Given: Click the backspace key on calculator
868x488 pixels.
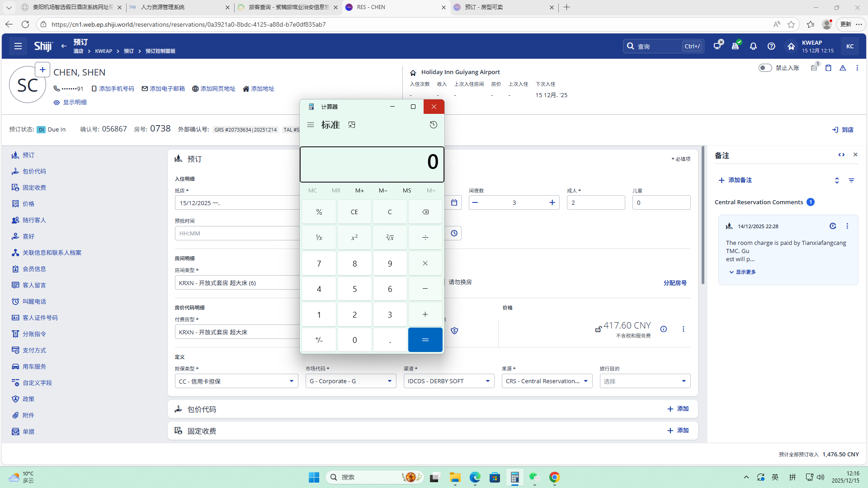Looking at the screenshot, I should 425,212.
